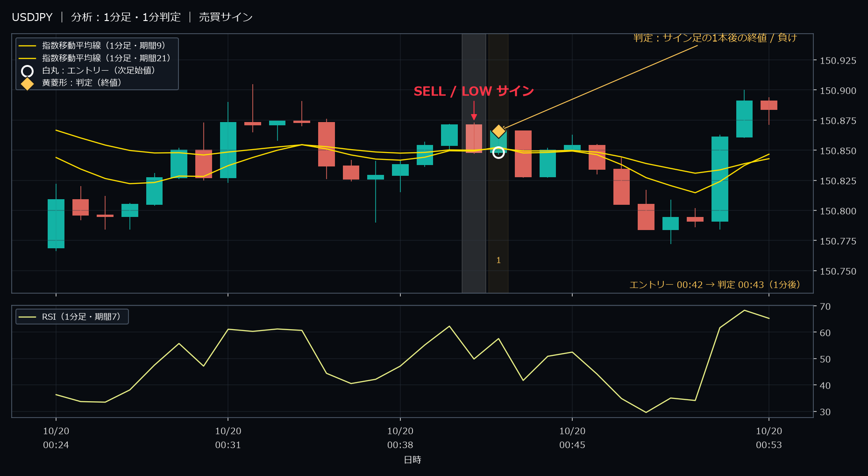Click the 10/20 00:24 time axis label
Image resolution: width=868 pixels, height=476 pixels.
[x=56, y=438]
